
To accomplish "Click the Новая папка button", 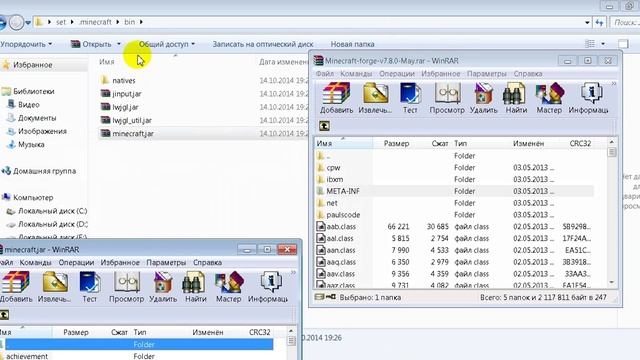I will (x=352, y=44).
